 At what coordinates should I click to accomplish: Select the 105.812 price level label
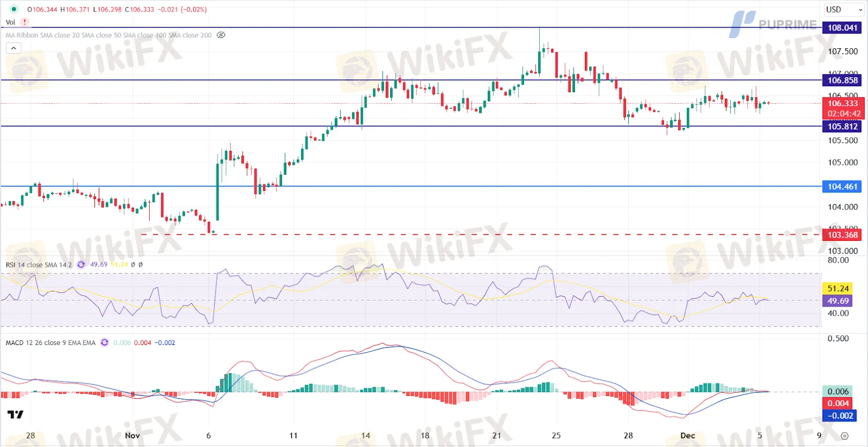point(842,126)
